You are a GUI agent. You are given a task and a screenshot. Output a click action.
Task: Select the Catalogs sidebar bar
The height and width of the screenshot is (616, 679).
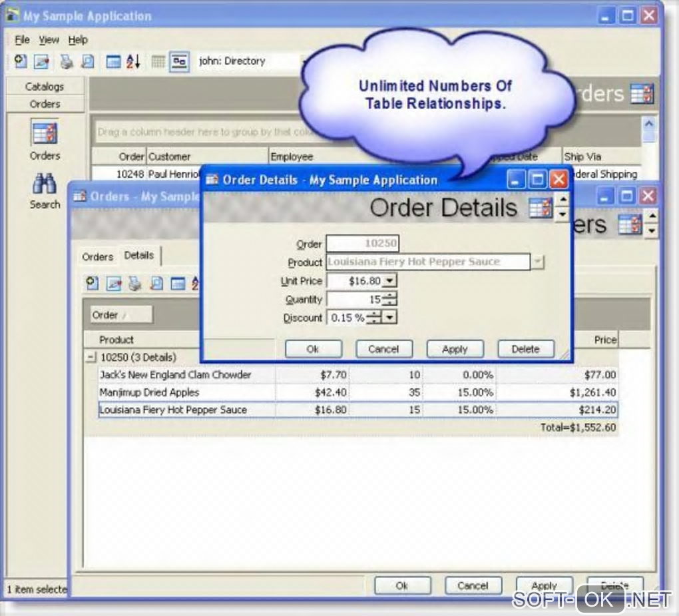[x=45, y=87]
